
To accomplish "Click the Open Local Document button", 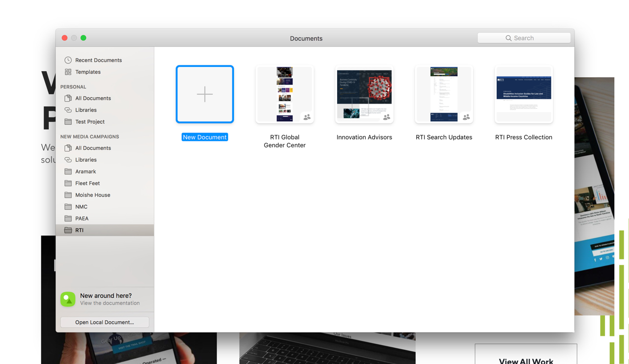I will pyautogui.click(x=105, y=322).
